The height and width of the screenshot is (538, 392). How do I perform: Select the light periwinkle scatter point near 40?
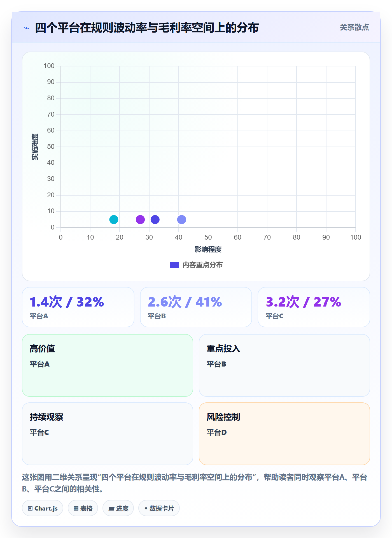tap(182, 219)
